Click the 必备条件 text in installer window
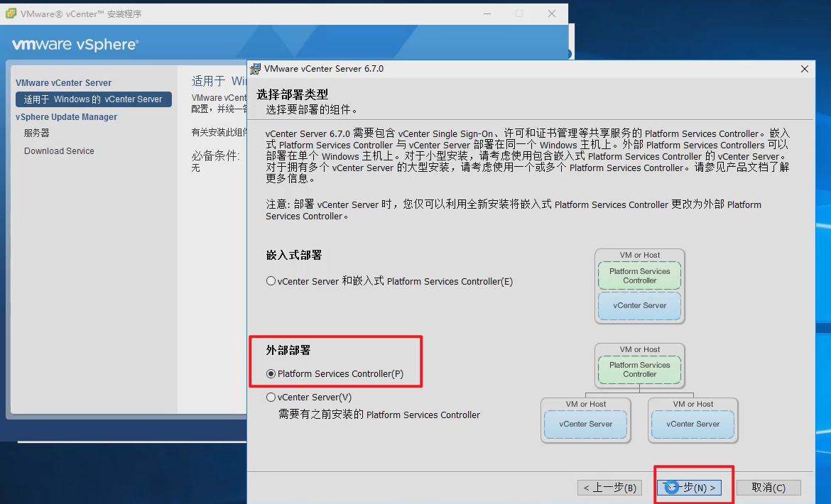 (x=215, y=155)
